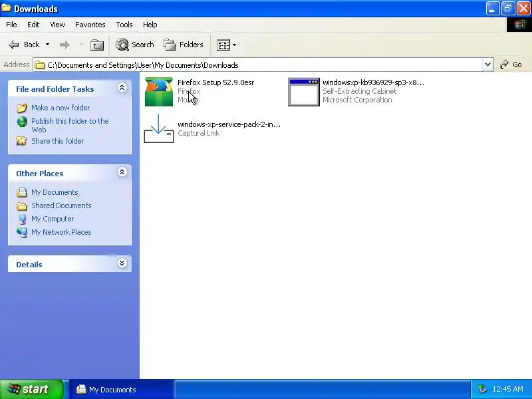Open the View menu
The width and height of the screenshot is (532, 399).
(57, 25)
